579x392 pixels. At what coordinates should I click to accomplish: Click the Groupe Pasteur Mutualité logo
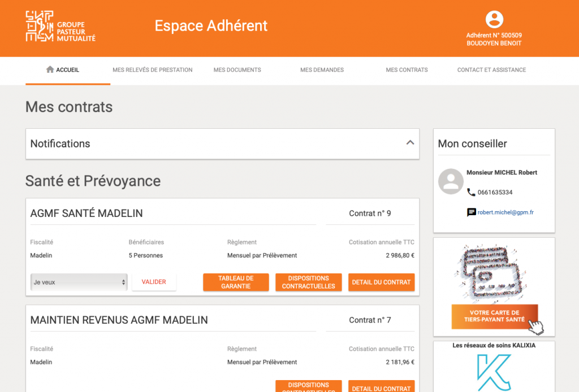pos(61,27)
